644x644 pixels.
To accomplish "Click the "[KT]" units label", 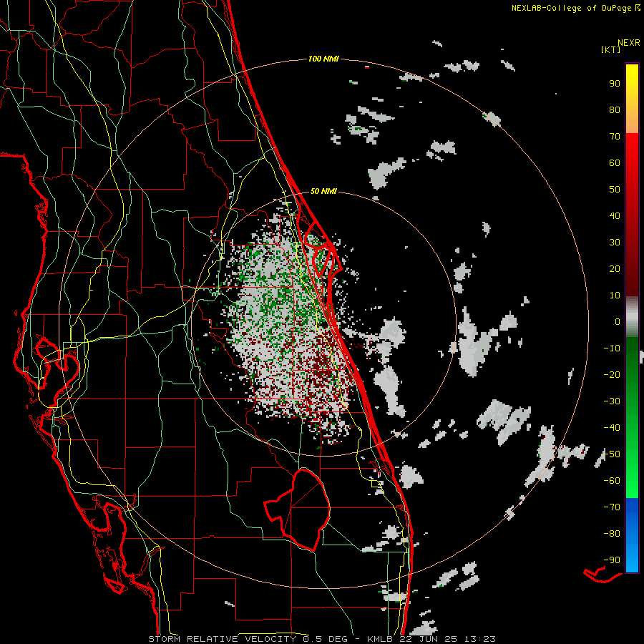I will 610,49.
